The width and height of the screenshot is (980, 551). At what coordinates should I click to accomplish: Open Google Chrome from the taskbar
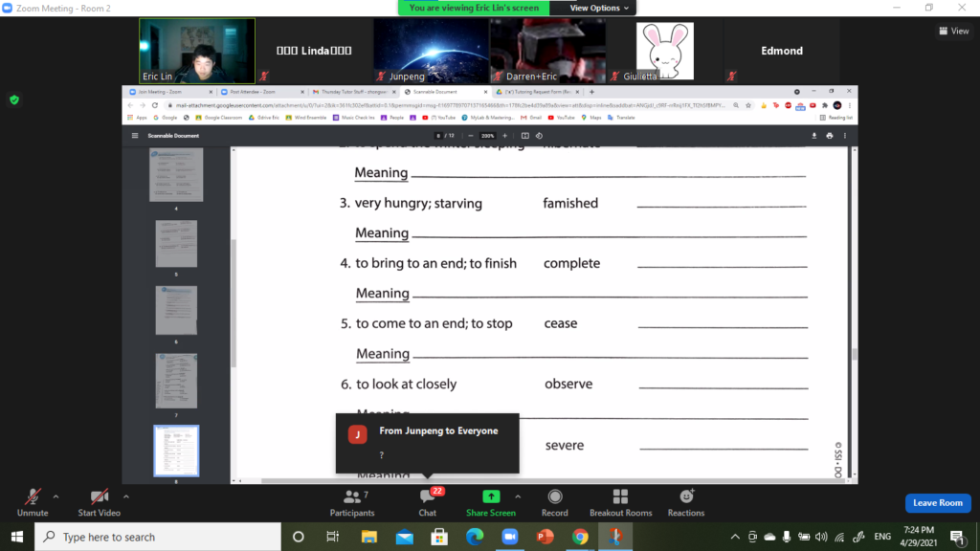click(x=580, y=537)
